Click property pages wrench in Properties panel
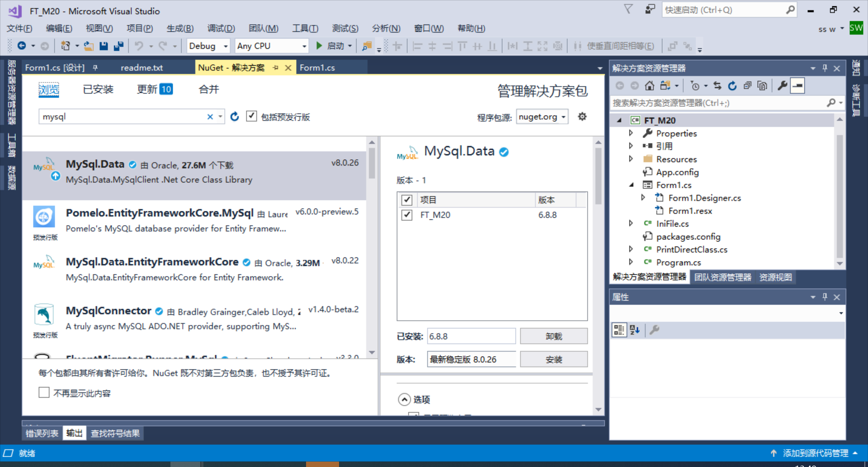This screenshot has height=467, width=868. [654, 330]
